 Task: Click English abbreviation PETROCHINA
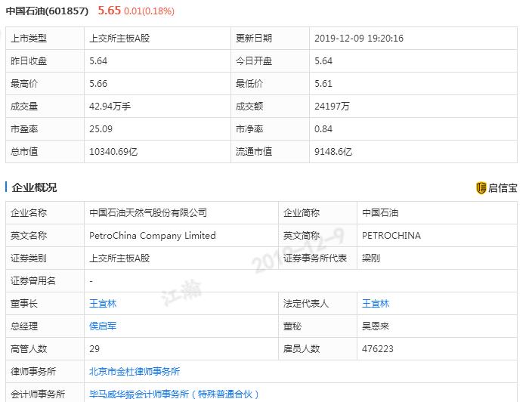[391, 236]
